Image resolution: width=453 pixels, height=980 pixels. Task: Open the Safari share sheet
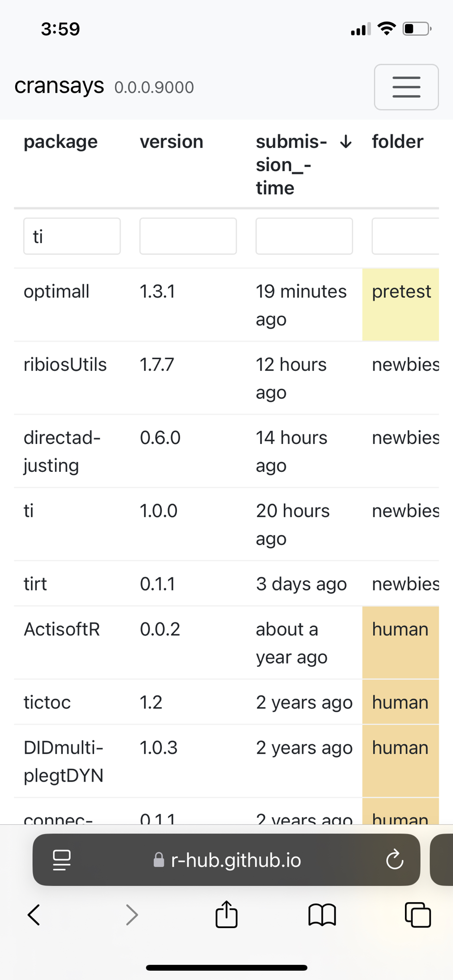(x=226, y=914)
